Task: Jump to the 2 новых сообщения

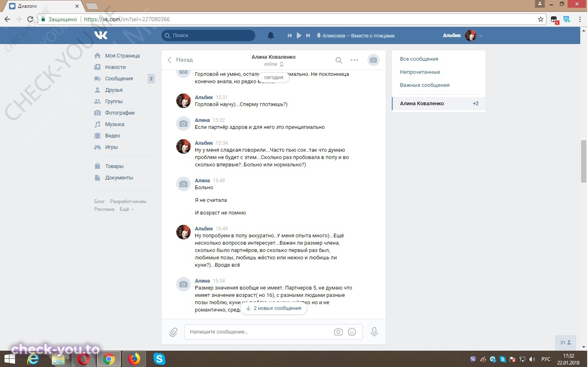Action: 274,308
